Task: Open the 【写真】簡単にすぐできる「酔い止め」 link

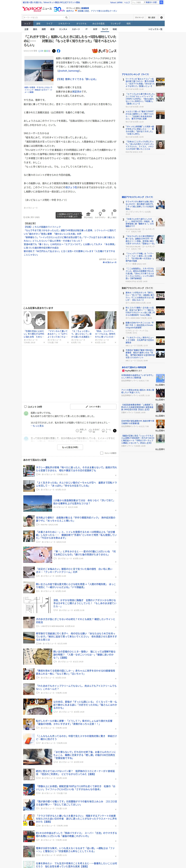Action: pyautogui.click(x=77, y=79)
